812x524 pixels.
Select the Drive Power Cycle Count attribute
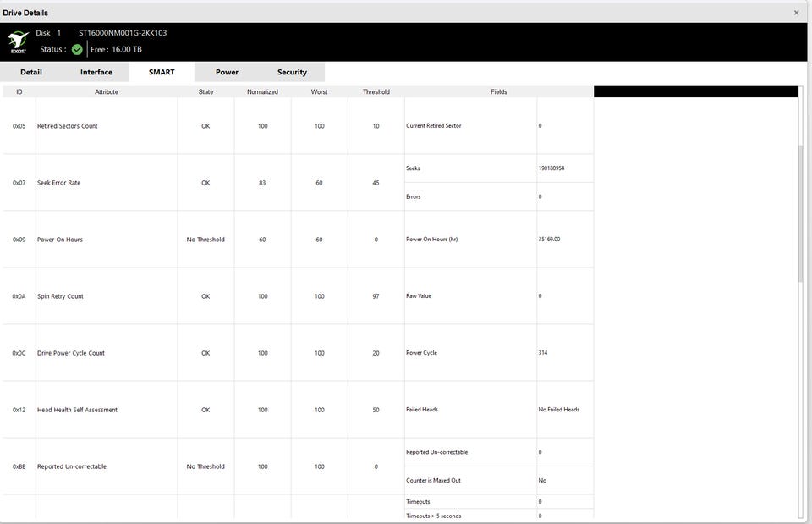pos(71,353)
